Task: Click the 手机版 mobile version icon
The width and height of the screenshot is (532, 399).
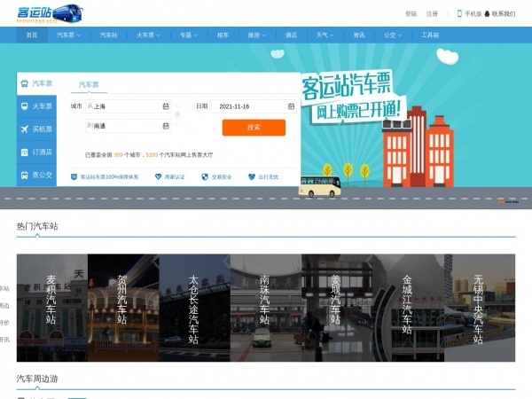Action: 459,14
